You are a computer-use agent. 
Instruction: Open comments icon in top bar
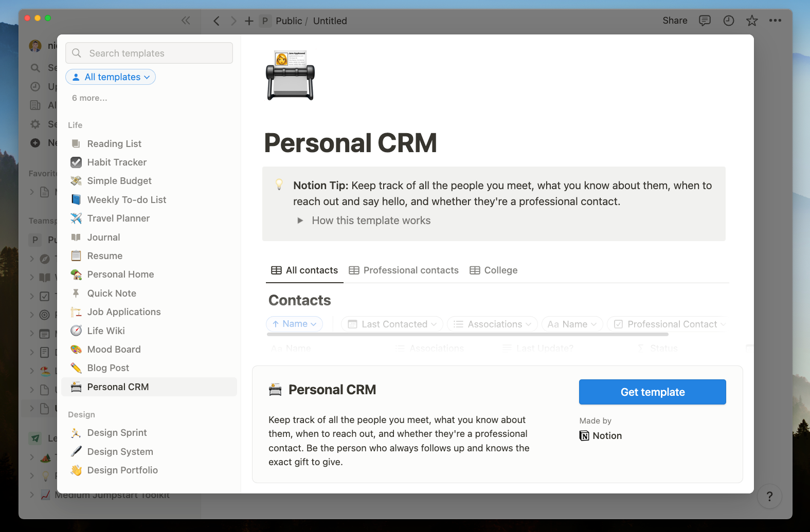(x=705, y=21)
